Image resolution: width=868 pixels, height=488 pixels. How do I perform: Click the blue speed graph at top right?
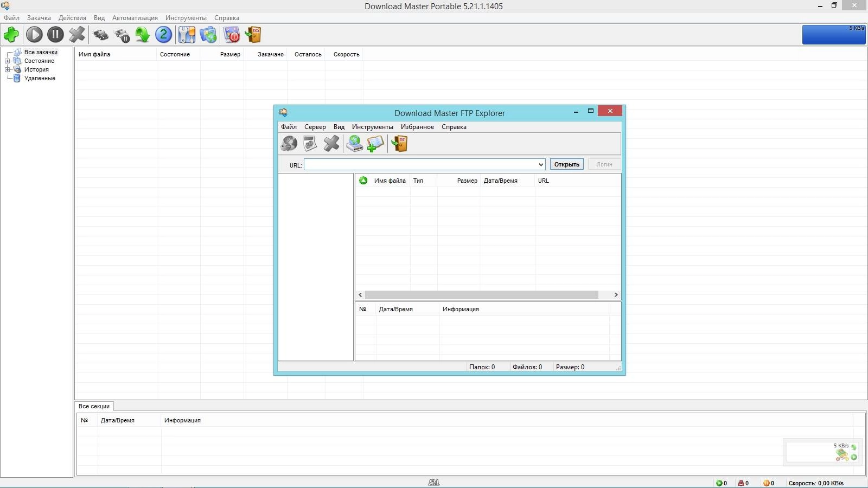pyautogui.click(x=834, y=34)
